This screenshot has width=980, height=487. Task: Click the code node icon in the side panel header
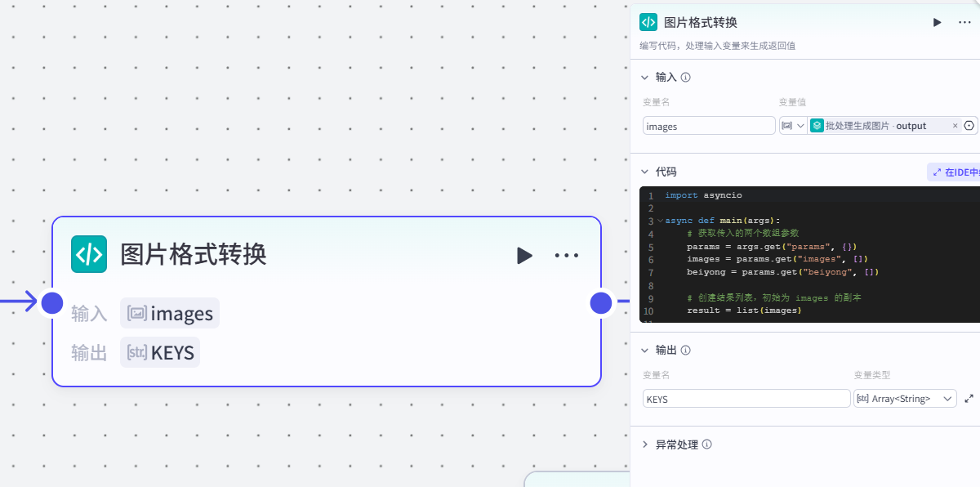[x=648, y=22]
